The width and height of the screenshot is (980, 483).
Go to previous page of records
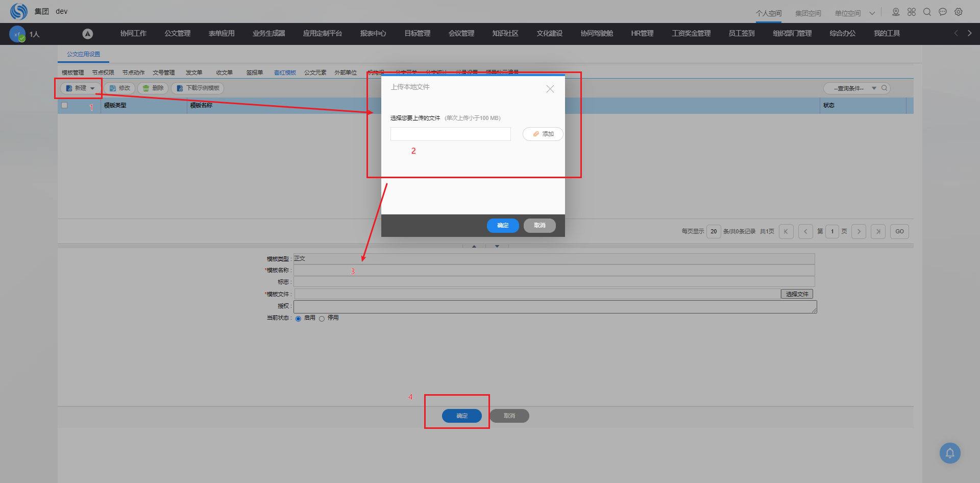[805, 231]
